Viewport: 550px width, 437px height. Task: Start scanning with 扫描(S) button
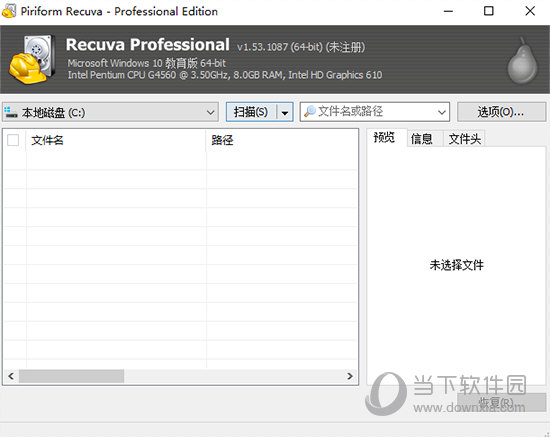(x=251, y=112)
